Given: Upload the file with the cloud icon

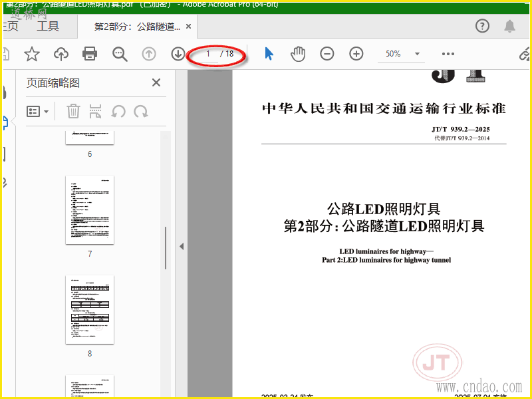Looking at the screenshot, I should 61,54.
